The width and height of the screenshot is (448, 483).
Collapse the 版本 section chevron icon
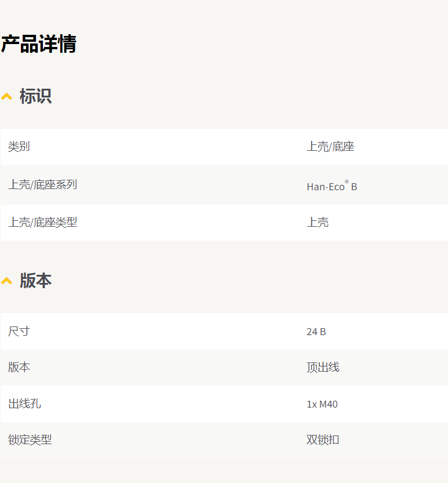click(x=6, y=281)
